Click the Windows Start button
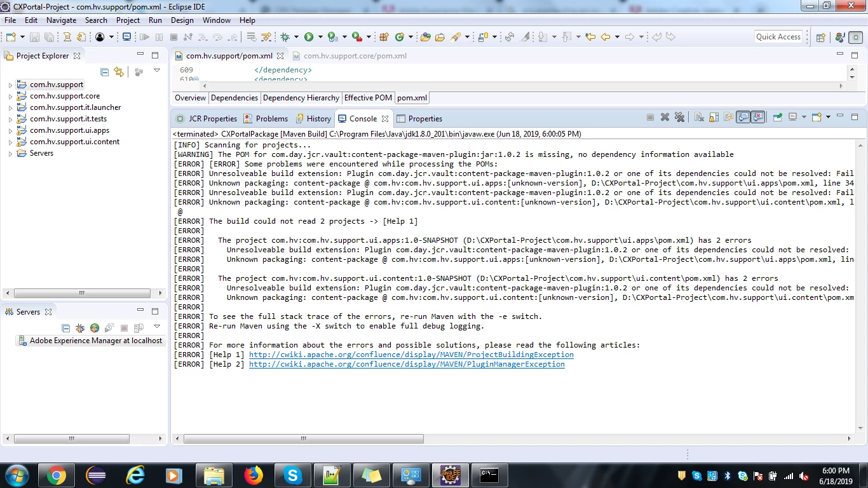 coord(17,475)
